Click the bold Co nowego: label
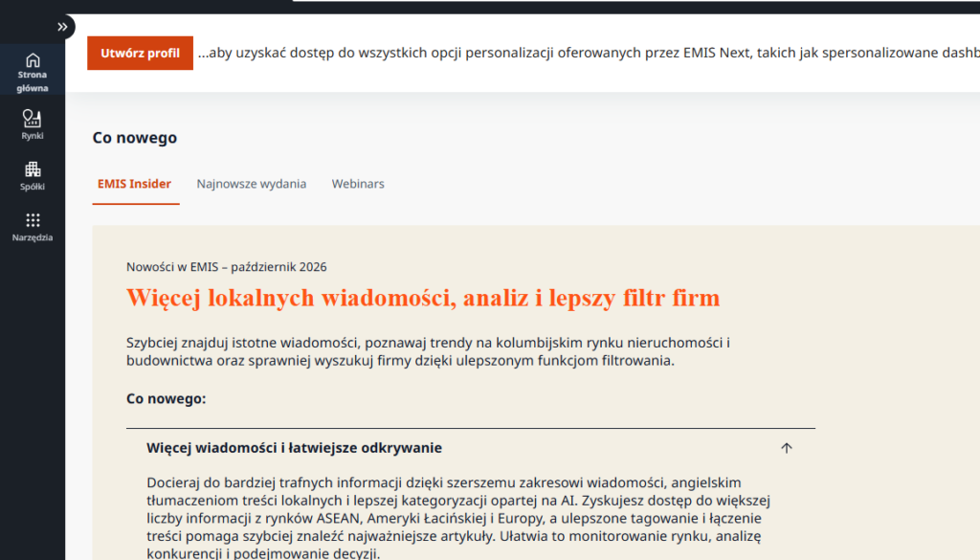Screen dimensions: 980x560 tap(167, 399)
